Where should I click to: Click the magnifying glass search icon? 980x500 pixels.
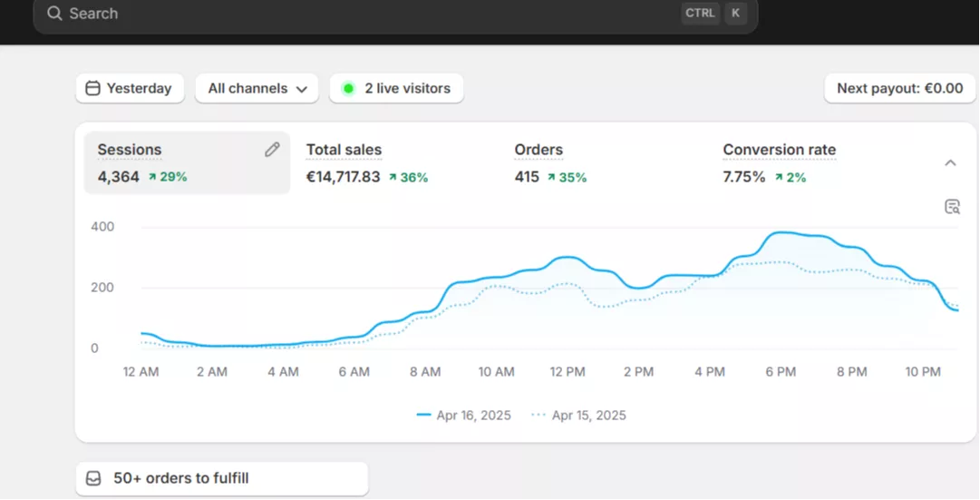point(54,14)
